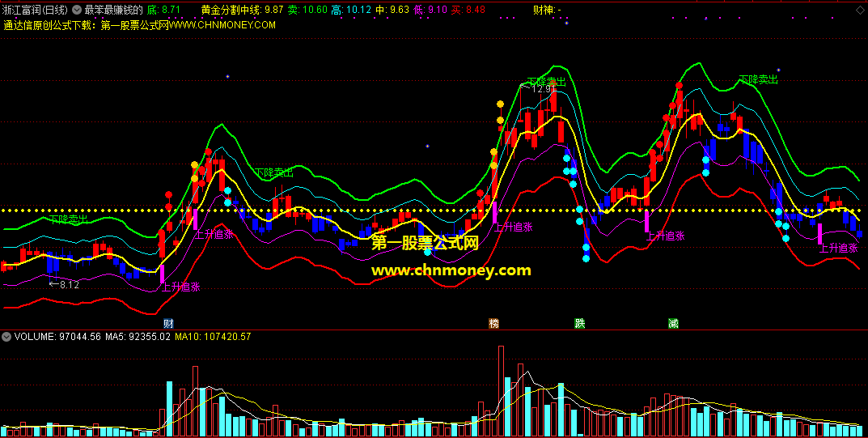Click the MA5: 92355.02 value

click(138, 336)
